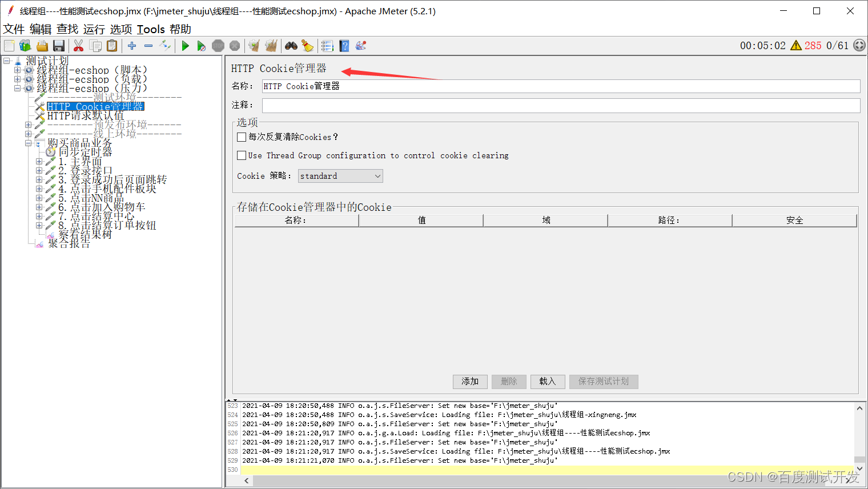Open the 帮助 menu
The width and height of the screenshot is (868, 489).
tap(180, 29)
